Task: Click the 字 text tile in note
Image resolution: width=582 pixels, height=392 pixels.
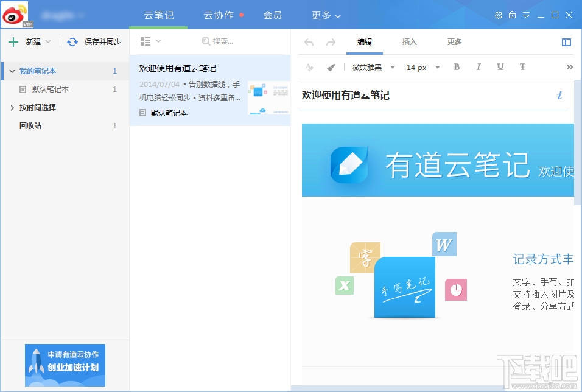Action: (365, 257)
